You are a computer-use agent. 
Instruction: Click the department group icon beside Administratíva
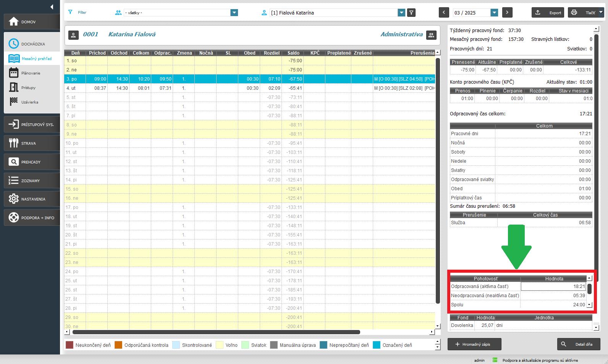[431, 35]
